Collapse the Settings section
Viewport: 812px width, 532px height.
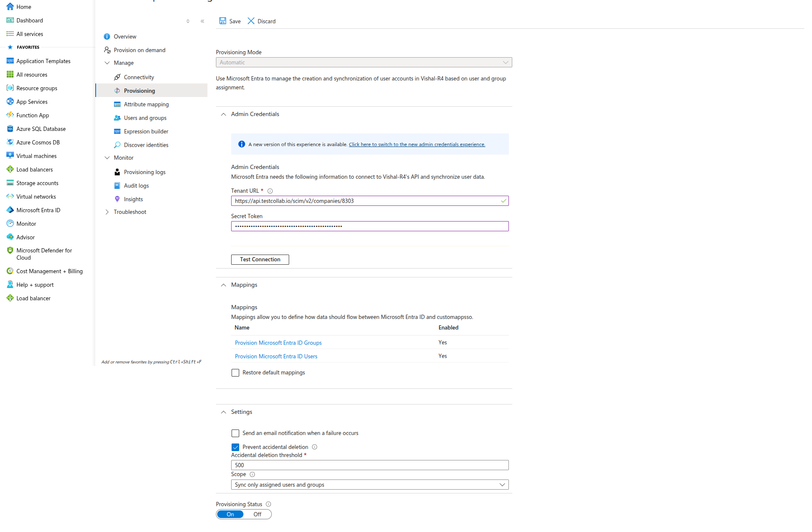tap(224, 412)
